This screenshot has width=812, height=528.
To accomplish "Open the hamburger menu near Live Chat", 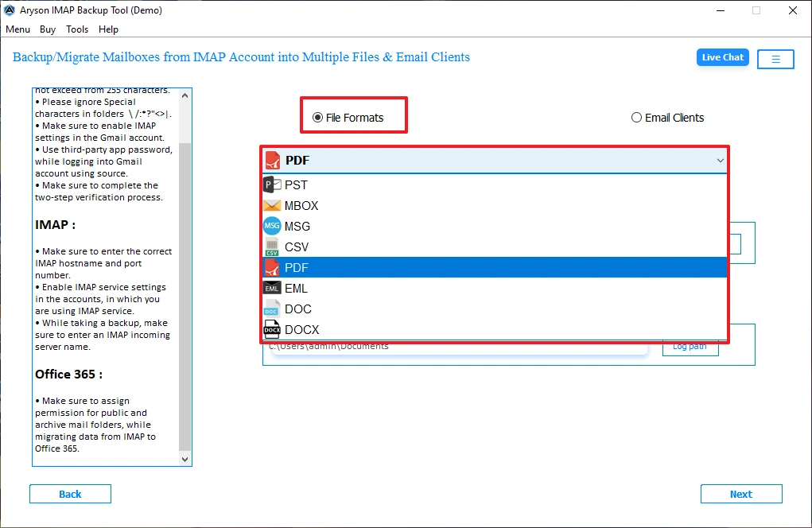I will (x=775, y=58).
